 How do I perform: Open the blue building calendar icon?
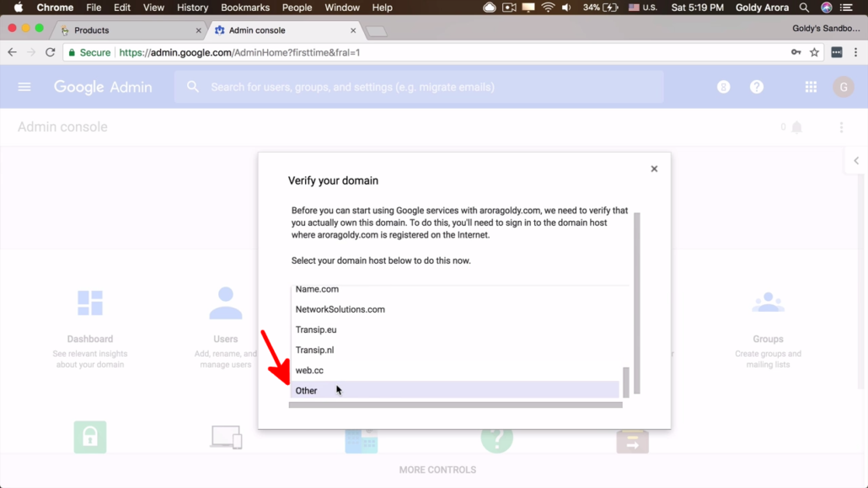361,441
